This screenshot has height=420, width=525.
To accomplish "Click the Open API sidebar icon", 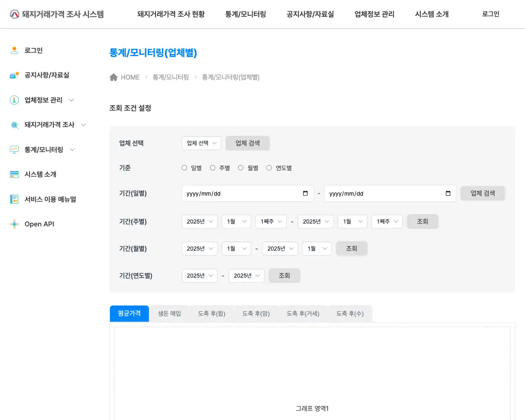I will coord(14,224).
